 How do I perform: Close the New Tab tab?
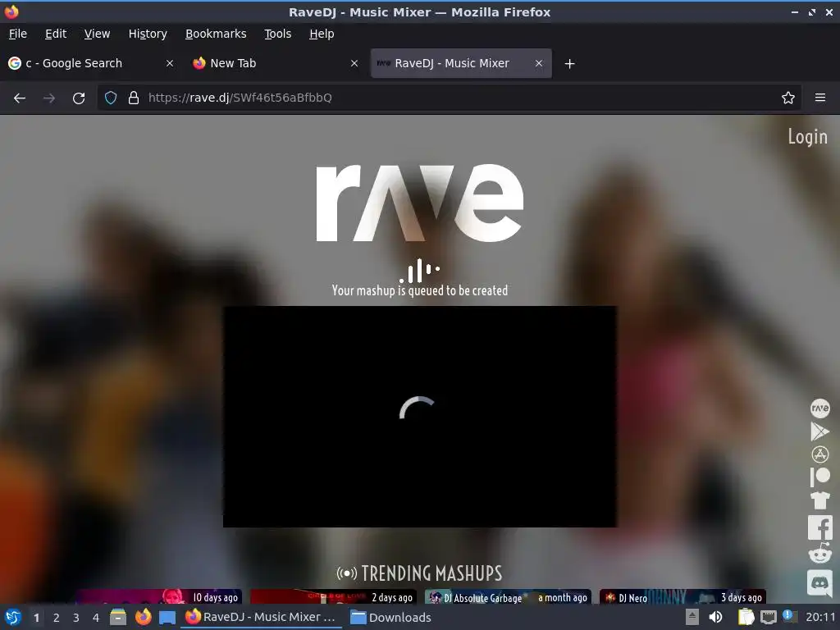point(354,63)
